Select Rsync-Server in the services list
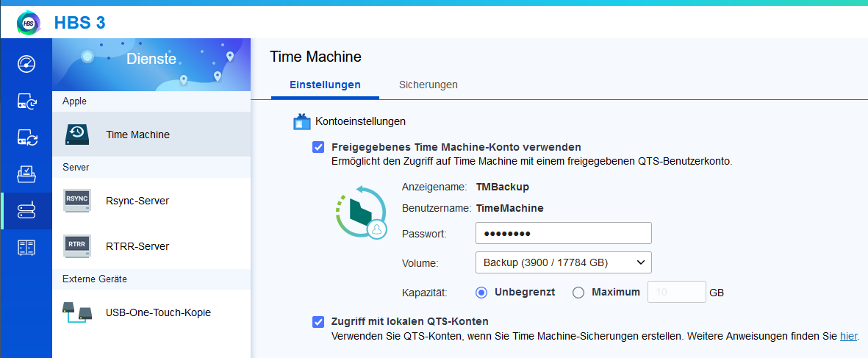 coord(151,201)
